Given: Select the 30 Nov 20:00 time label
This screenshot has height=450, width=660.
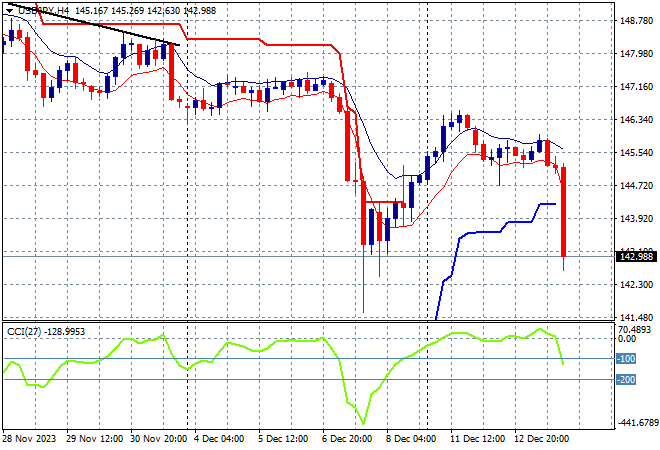Looking at the screenshot, I should click(158, 439).
